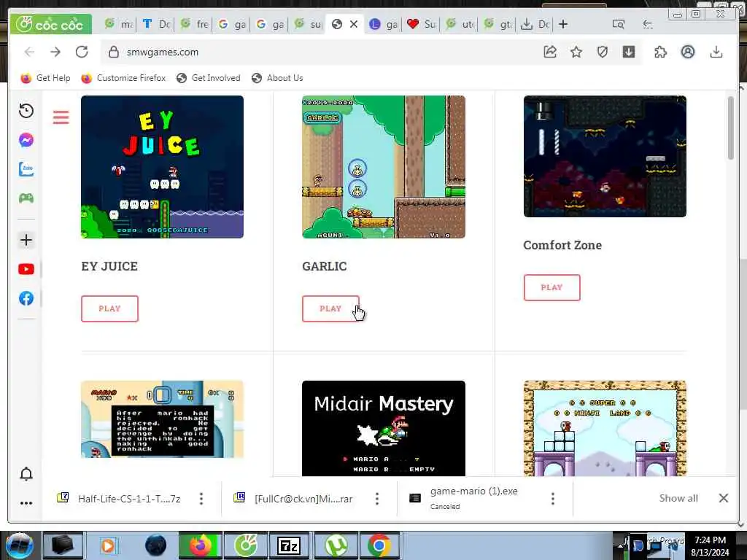Viewport: 747px width, 560px height.
Task: Open the extensions puzzle icon
Action: (661, 52)
